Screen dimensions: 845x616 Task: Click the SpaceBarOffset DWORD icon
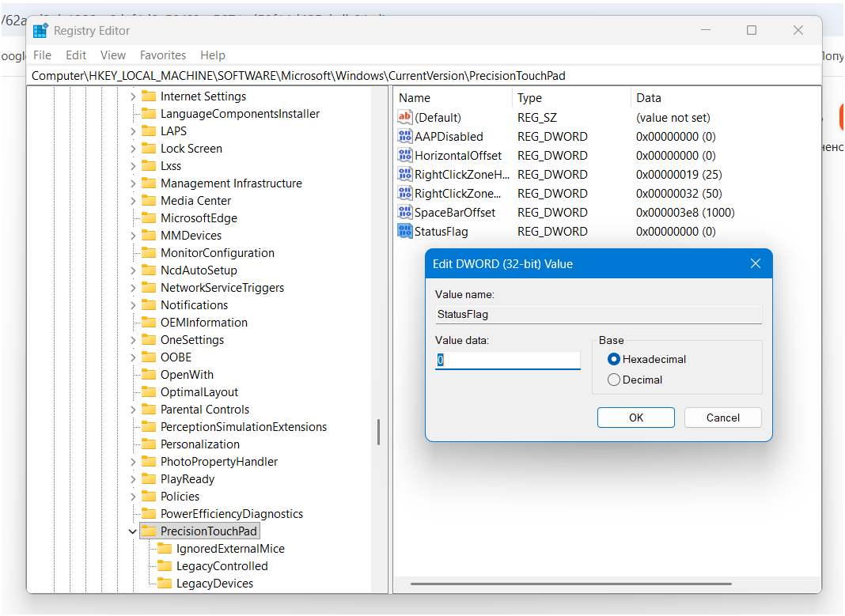(x=405, y=212)
